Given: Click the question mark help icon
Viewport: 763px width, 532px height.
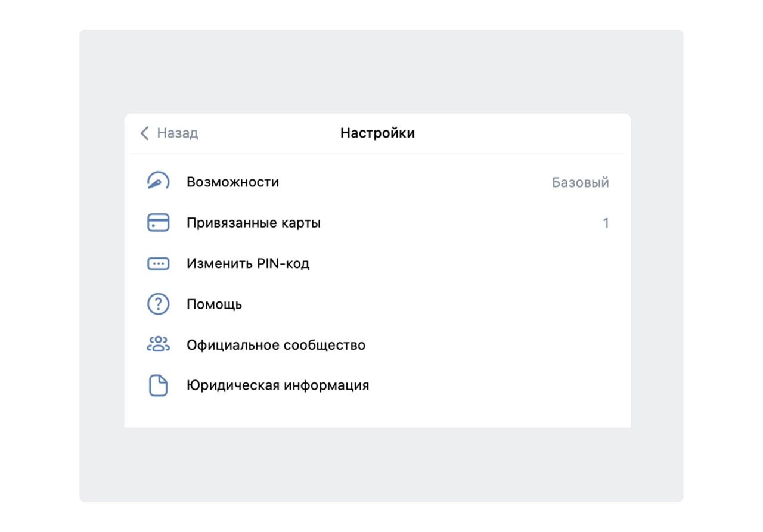Looking at the screenshot, I should (158, 304).
